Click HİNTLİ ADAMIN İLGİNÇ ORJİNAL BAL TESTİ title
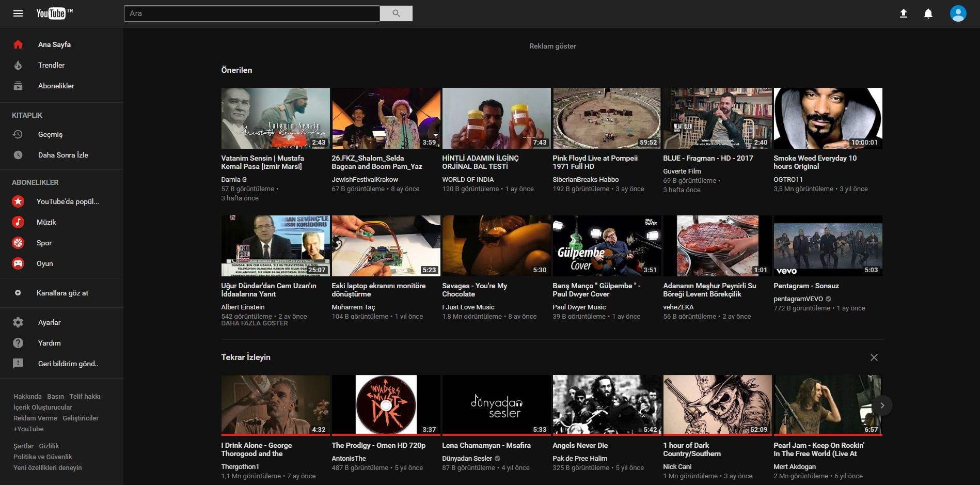This screenshot has height=485, width=980. click(x=480, y=162)
